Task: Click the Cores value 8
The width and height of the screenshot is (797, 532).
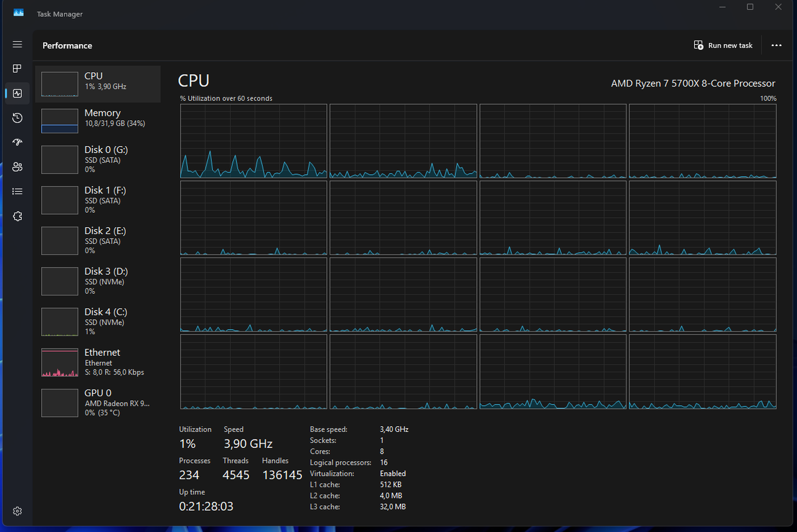Action: (x=382, y=452)
